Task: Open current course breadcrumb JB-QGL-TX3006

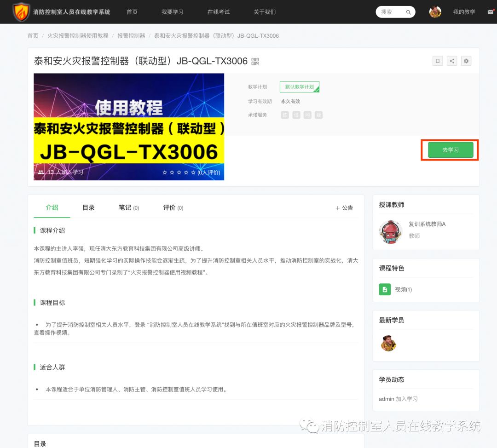Action: point(216,36)
